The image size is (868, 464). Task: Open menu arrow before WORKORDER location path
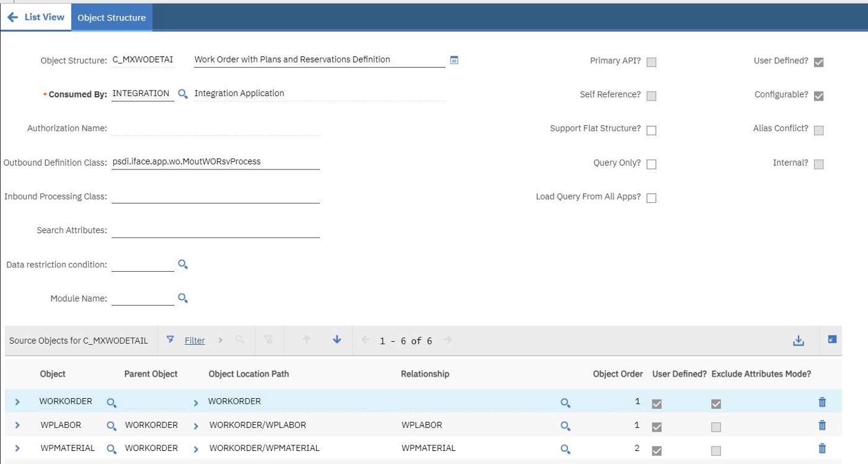196,403
